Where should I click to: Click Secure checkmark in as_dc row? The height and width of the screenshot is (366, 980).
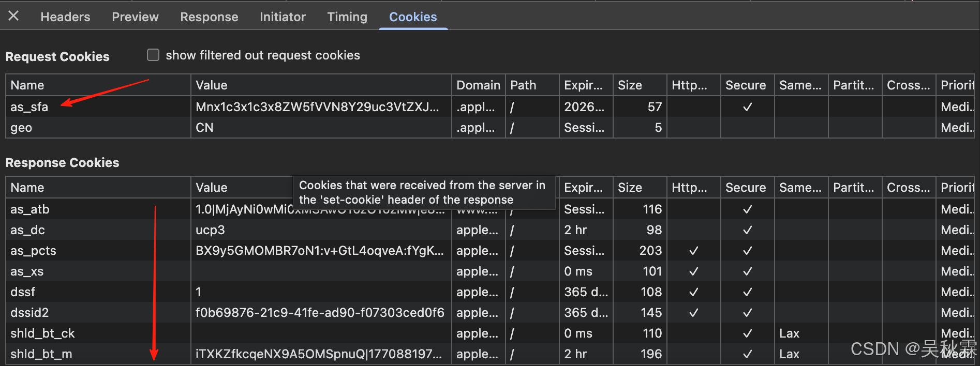click(x=747, y=230)
